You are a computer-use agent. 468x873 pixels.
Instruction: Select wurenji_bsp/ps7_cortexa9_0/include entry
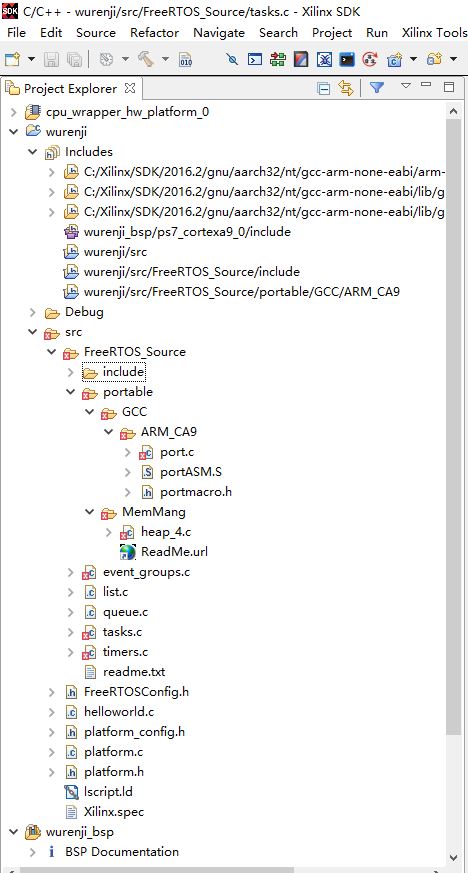pos(187,232)
